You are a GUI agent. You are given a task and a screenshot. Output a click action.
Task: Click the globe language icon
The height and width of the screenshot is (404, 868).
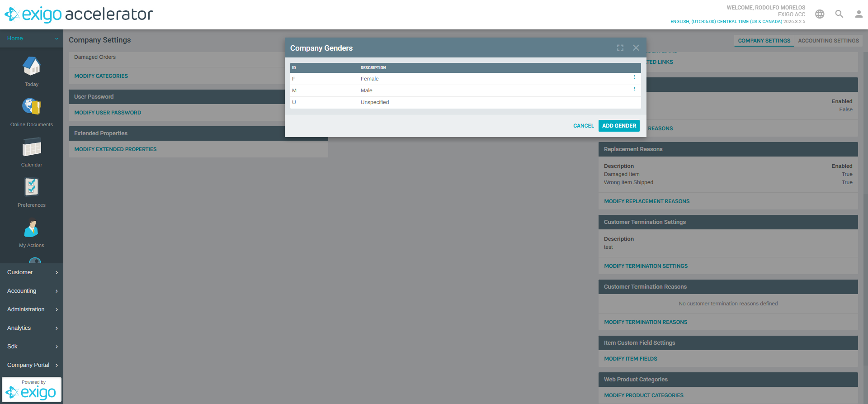820,14
